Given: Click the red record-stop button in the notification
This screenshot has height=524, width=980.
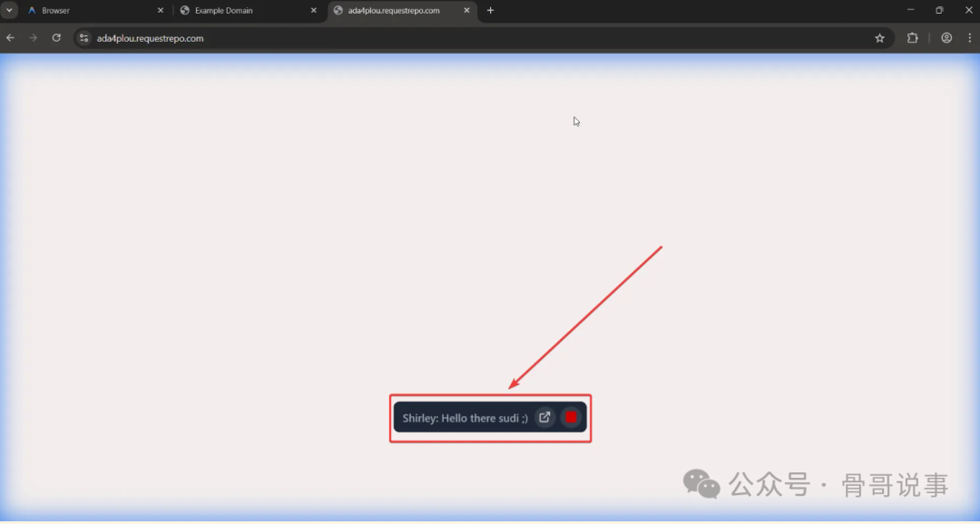Looking at the screenshot, I should tap(571, 417).
